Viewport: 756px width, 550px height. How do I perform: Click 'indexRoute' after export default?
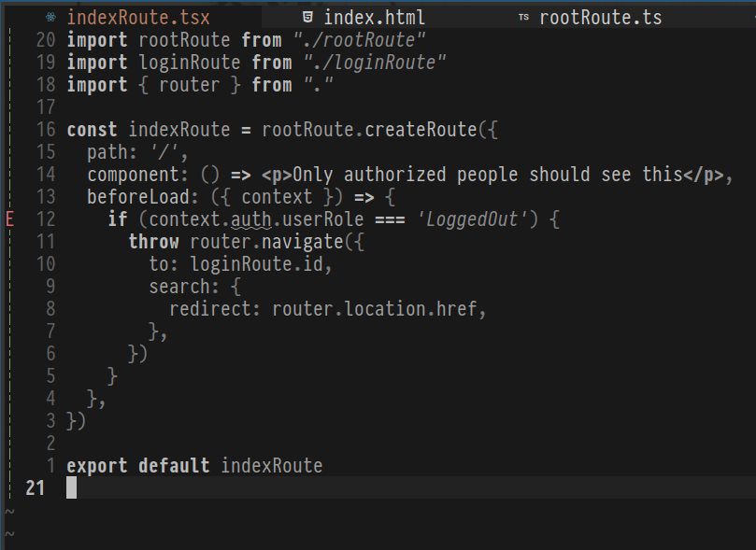(x=271, y=466)
